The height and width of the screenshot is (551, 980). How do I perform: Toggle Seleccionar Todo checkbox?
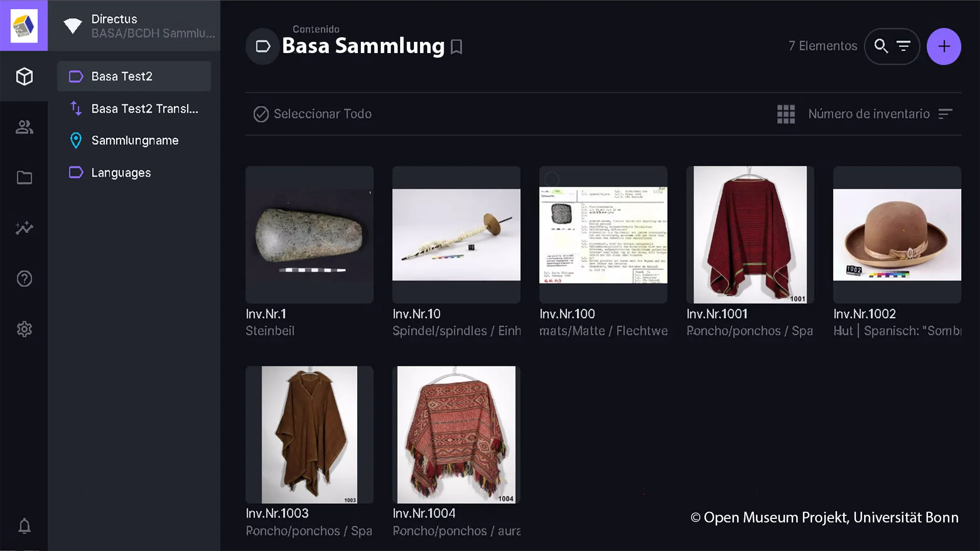[261, 114]
